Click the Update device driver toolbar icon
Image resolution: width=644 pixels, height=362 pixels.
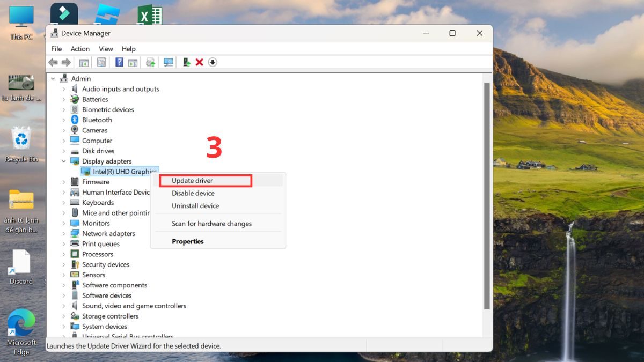pos(151,62)
